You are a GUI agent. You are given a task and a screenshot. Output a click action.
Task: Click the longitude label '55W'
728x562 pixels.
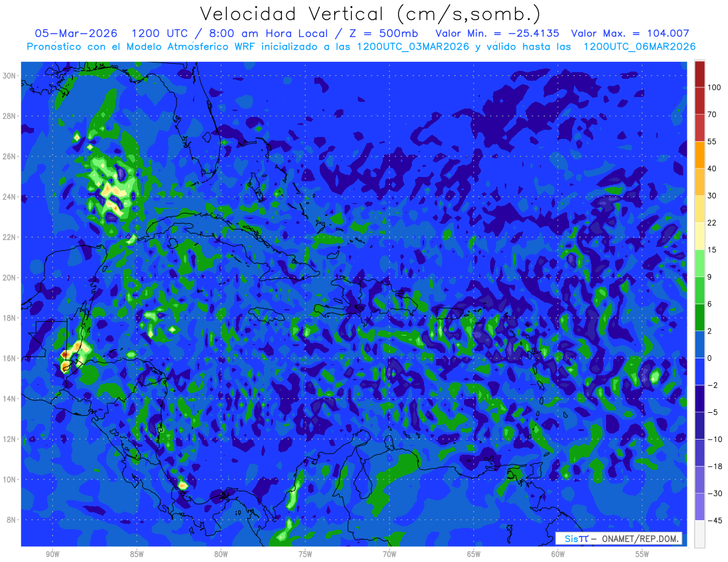pyautogui.click(x=642, y=554)
